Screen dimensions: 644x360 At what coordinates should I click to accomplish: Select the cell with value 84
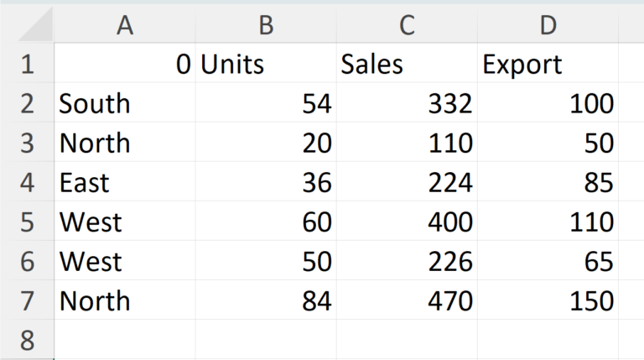pyautogui.click(x=266, y=300)
